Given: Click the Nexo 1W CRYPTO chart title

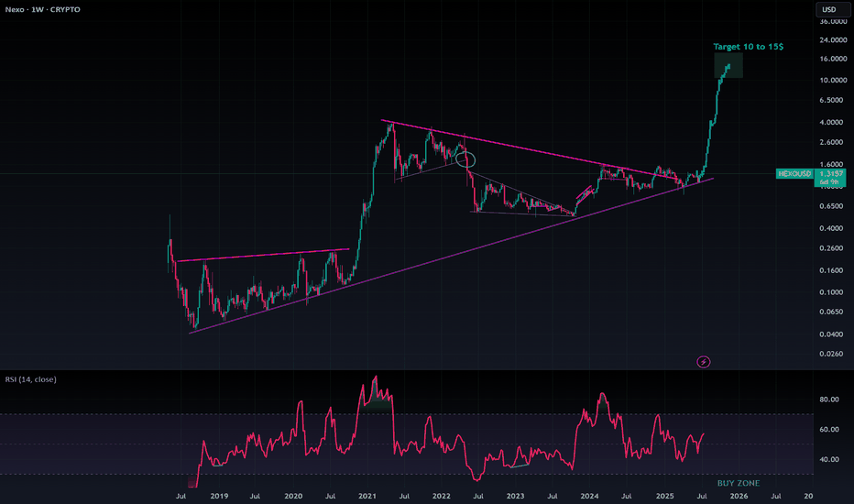Looking at the screenshot, I should 41,9.
